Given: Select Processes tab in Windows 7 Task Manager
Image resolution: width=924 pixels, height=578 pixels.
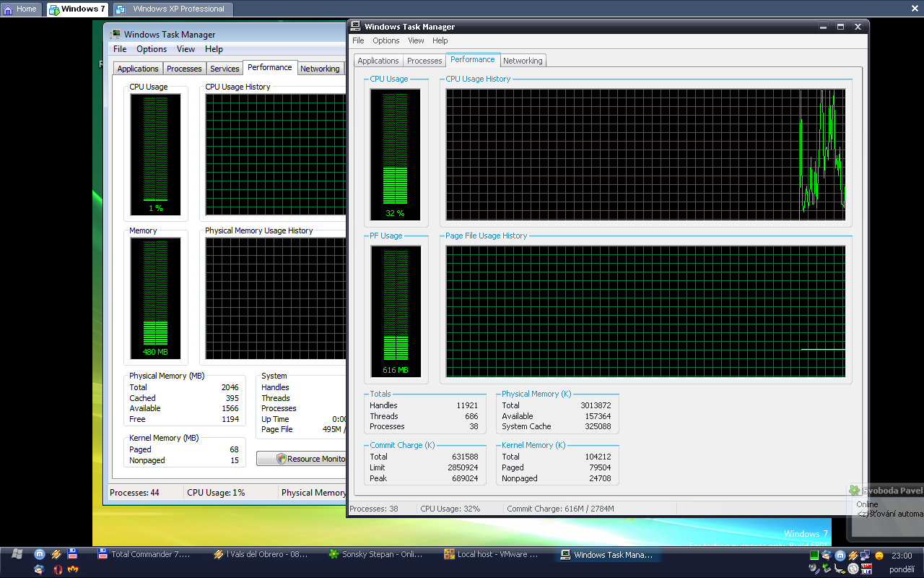Looking at the screenshot, I should [184, 69].
